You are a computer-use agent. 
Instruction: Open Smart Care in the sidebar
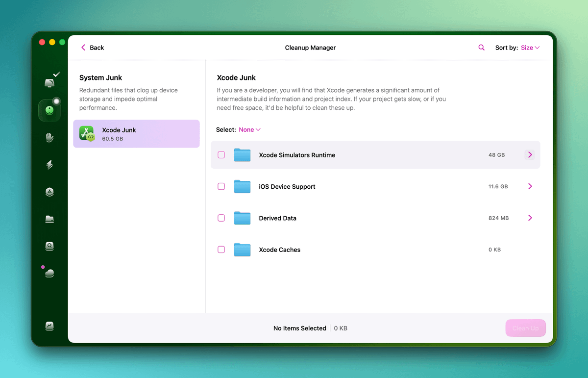click(49, 82)
